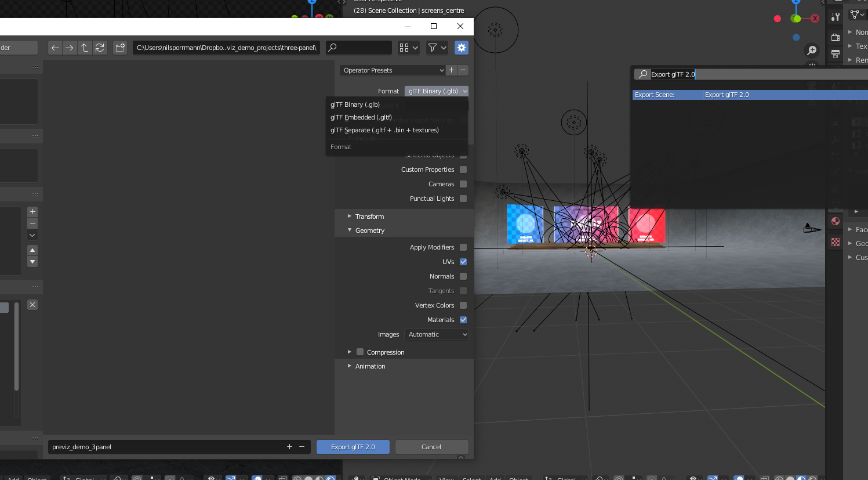Cancel the export dialog
The width and height of the screenshot is (868, 480).
[431, 447]
